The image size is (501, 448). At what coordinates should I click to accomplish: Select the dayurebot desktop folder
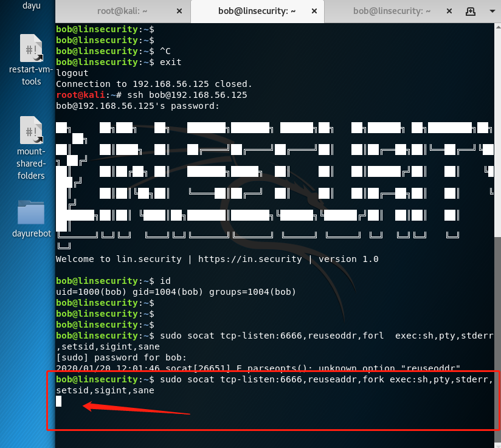click(x=31, y=219)
